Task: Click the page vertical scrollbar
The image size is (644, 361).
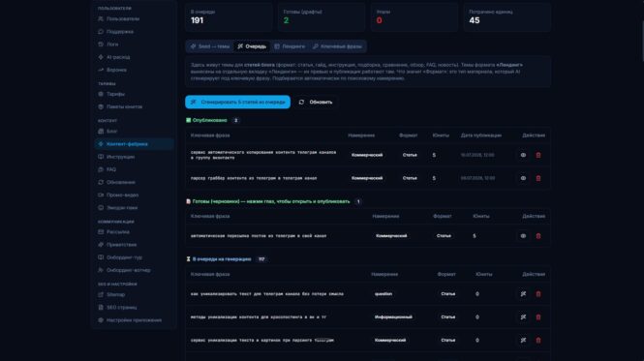Action: 642,41
